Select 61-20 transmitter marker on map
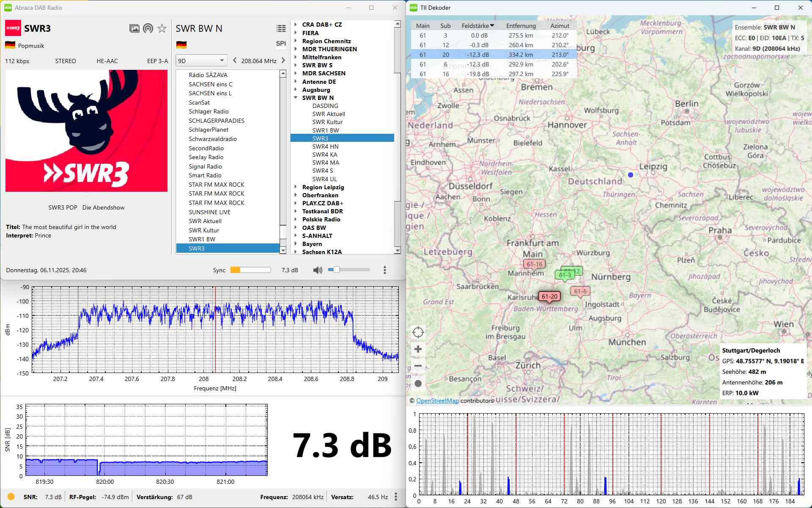Viewport: 812px width, 508px height. [x=549, y=296]
